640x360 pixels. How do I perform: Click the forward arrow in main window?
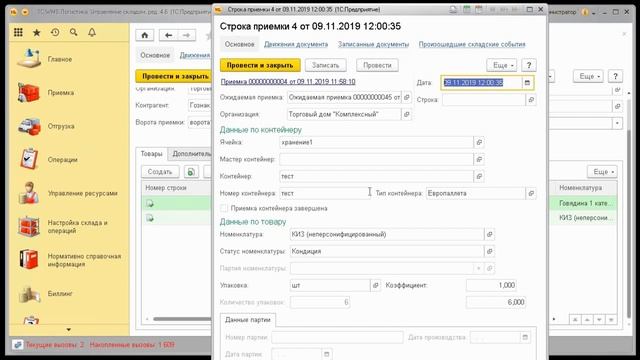[x=187, y=36]
